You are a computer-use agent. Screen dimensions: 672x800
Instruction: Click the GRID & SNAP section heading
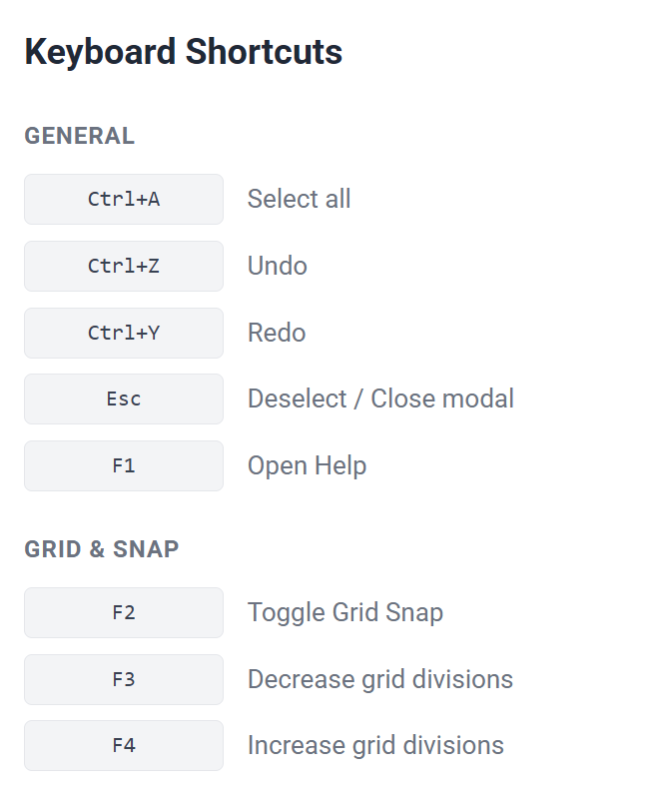(102, 549)
